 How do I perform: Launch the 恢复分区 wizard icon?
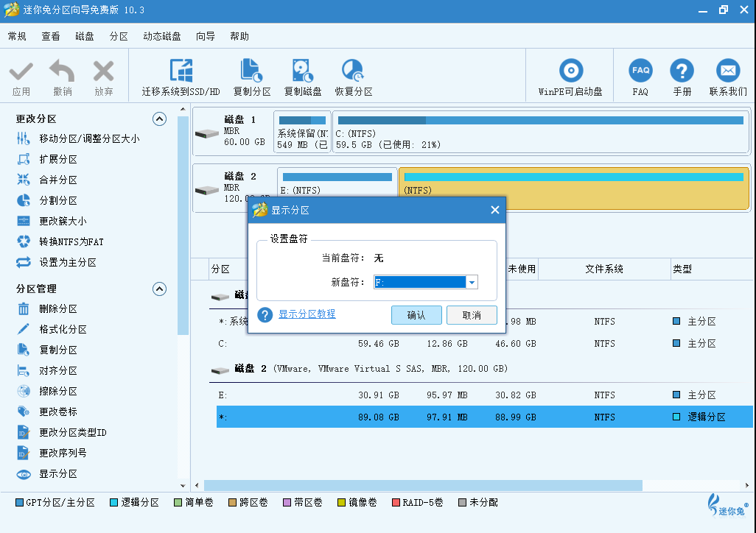[x=353, y=72]
